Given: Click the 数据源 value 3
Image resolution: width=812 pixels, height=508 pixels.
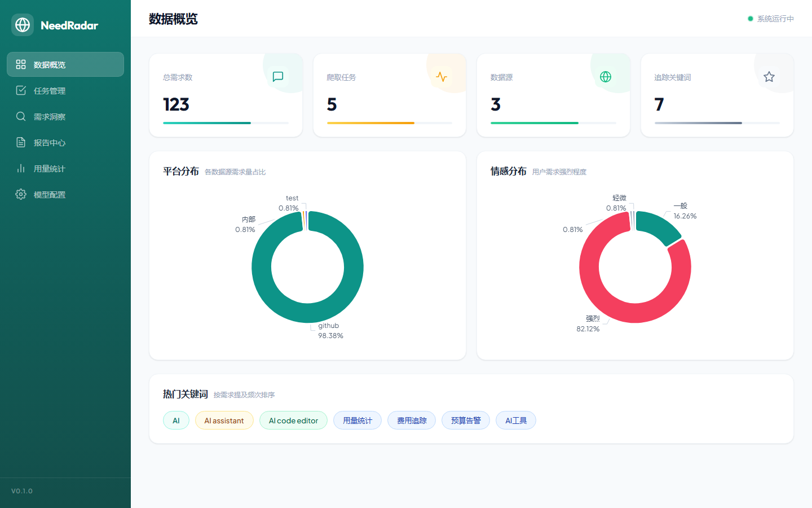Looking at the screenshot, I should click(496, 104).
